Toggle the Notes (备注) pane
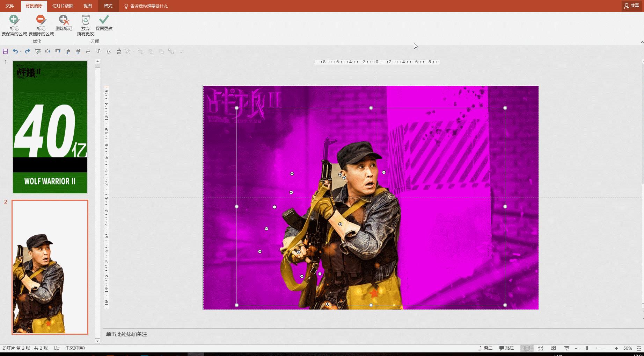644x356 pixels. coord(485,348)
